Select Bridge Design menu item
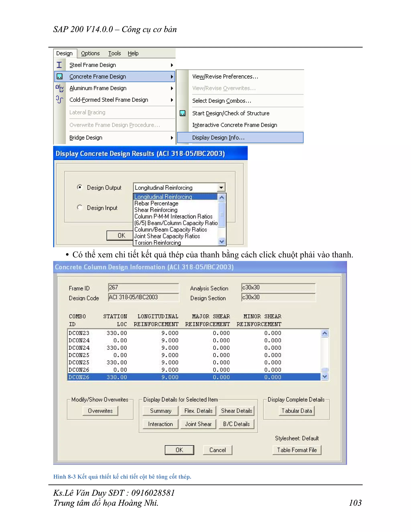The height and width of the screenshot is (532, 411). 114,138
